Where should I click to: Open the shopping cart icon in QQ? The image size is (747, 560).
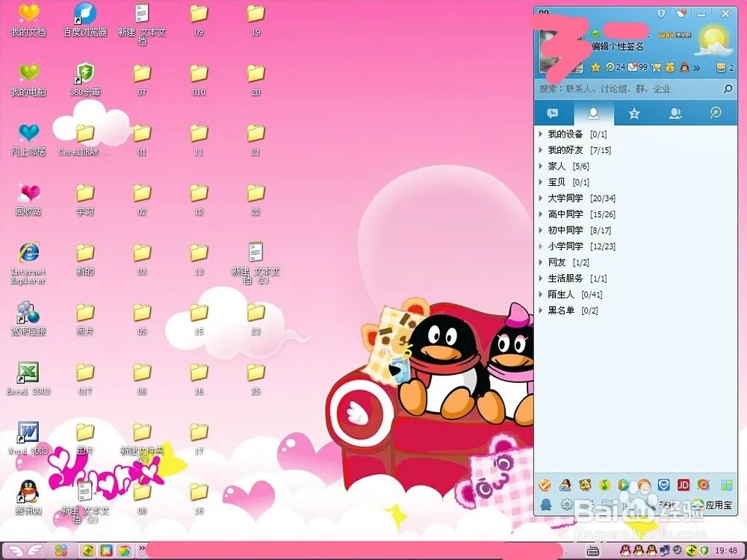(x=656, y=67)
